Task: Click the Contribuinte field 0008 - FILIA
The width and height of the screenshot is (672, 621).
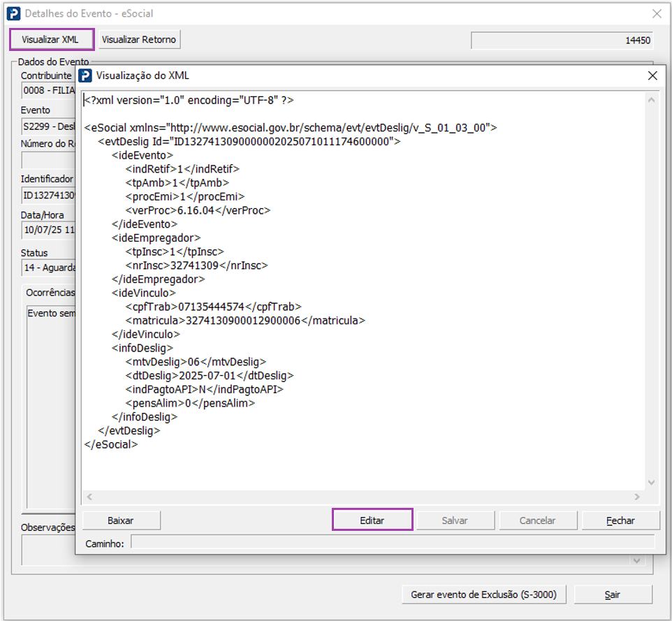Action: (x=48, y=90)
